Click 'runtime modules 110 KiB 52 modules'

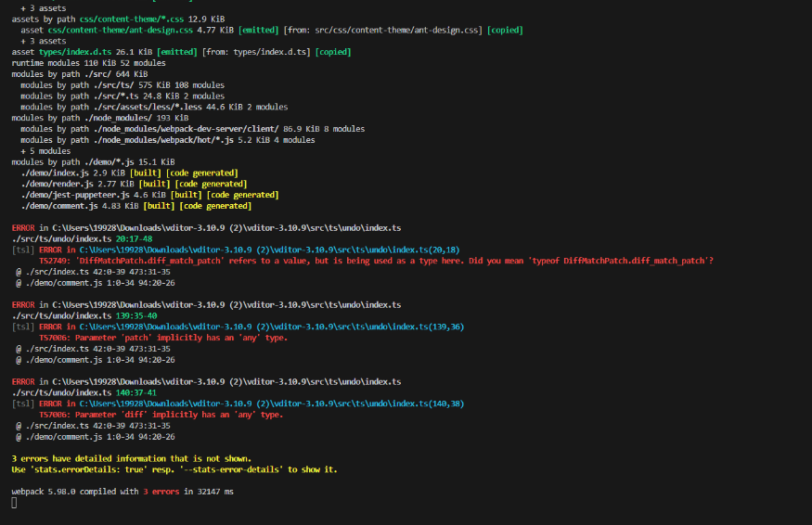(88, 63)
